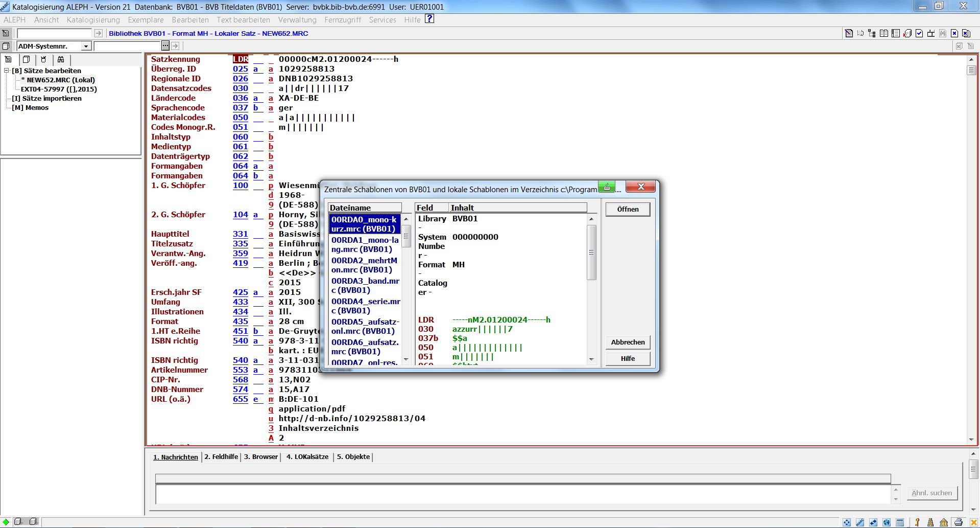Click the open-book icon in top toolbar

(883, 33)
